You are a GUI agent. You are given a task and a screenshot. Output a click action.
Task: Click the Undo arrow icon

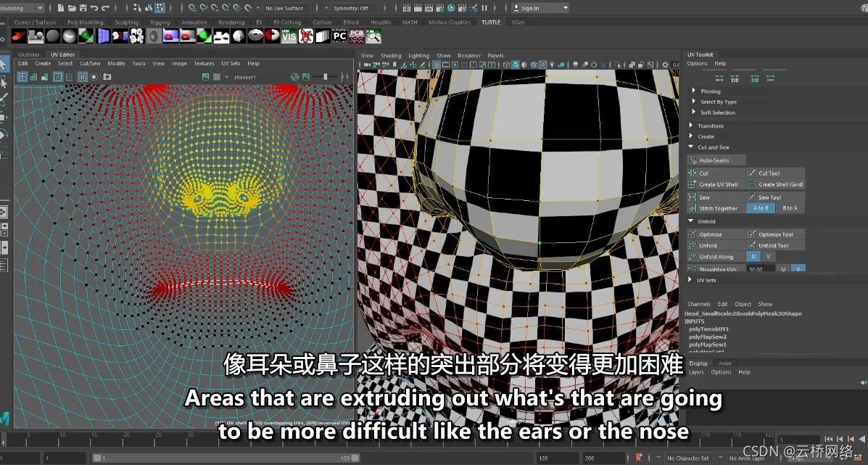(94, 8)
